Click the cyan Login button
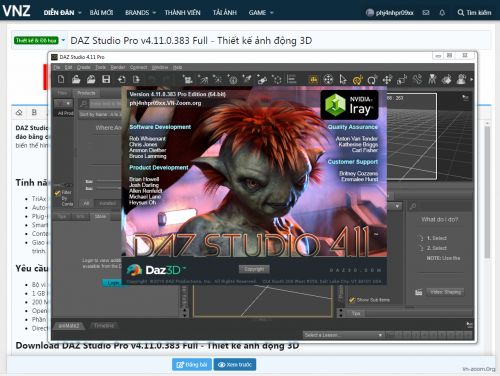 click(113, 283)
